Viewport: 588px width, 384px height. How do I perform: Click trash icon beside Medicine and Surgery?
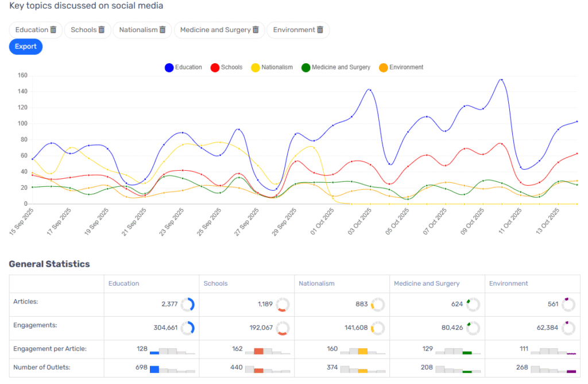click(256, 30)
